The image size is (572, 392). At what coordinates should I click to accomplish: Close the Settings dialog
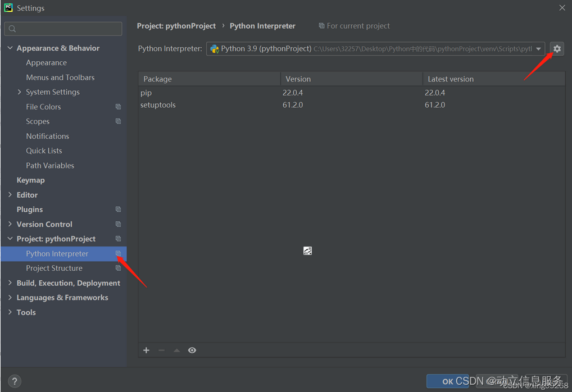click(562, 8)
